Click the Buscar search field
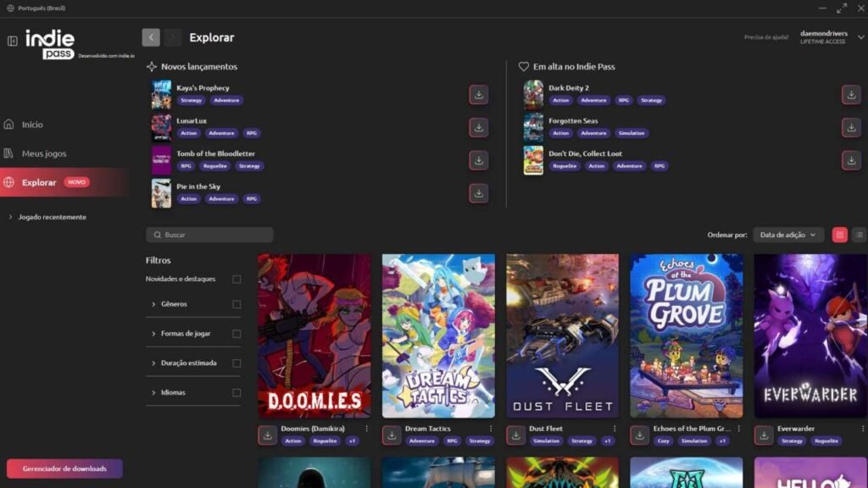The height and width of the screenshot is (488, 868). (x=210, y=235)
